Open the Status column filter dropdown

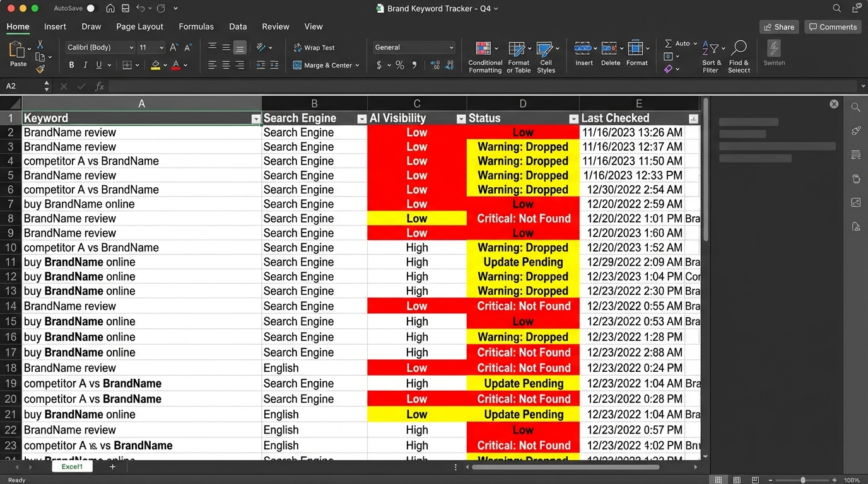coord(573,118)
